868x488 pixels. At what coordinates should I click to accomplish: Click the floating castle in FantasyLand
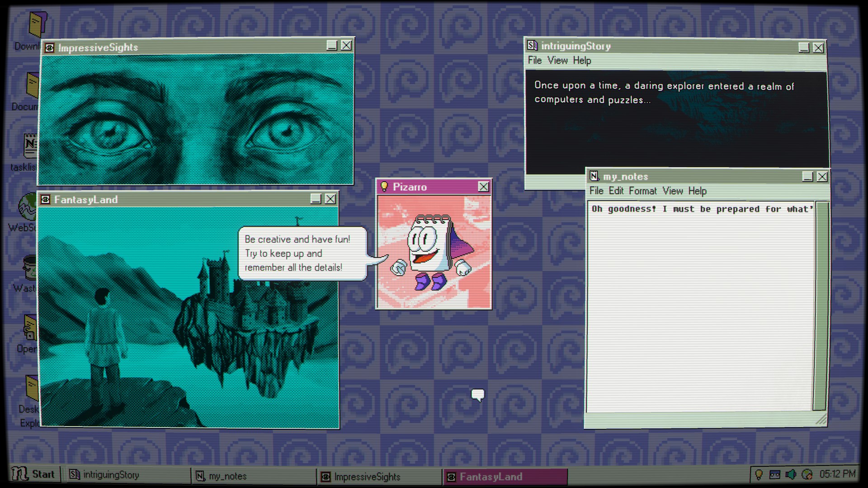(x=246, y=316)
